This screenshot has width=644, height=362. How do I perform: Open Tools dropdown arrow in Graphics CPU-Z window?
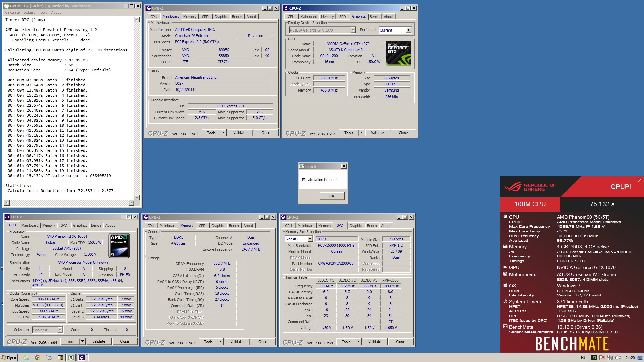click(361, 133)
